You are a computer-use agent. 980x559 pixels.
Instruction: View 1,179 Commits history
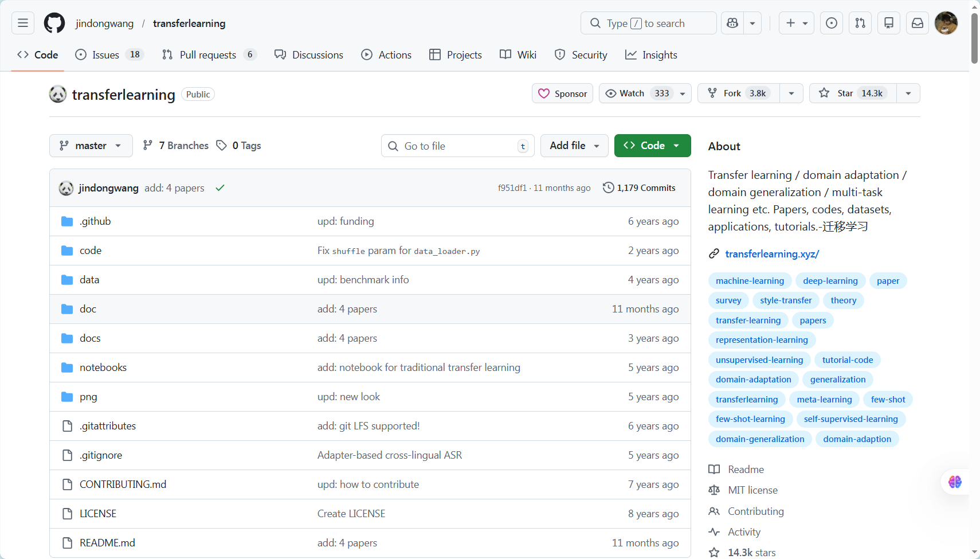tap(639, 187)
